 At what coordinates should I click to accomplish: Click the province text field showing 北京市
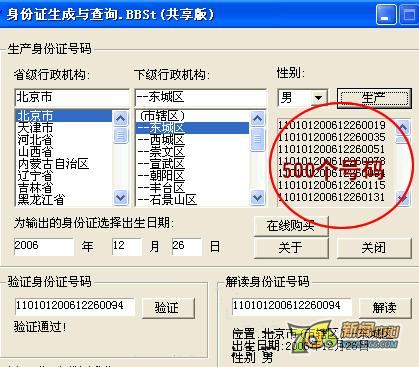(x=72, y=97)
